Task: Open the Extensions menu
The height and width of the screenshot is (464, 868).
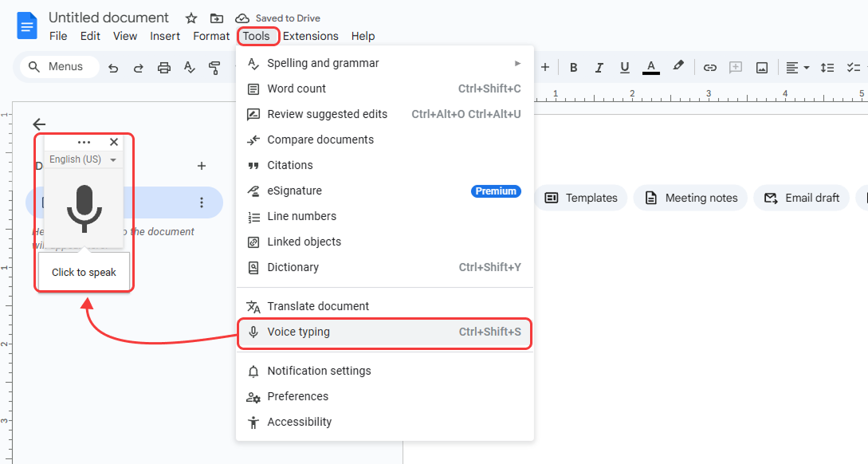Action: pyautogui.click(x=311, y=36)
